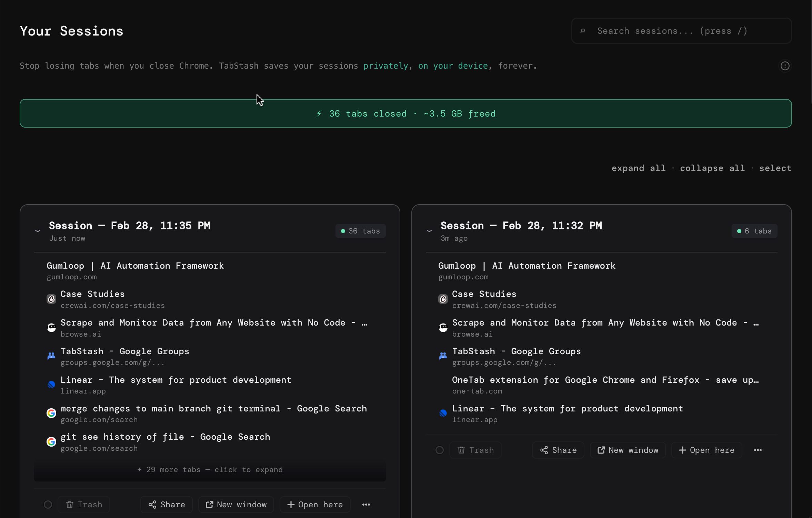Click the Google favicon beside git see history
812x518 pixels.
coord(51,441)
